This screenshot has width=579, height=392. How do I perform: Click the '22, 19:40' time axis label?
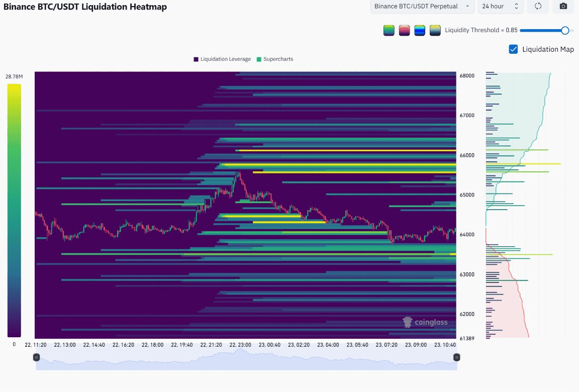click(181, 345)
